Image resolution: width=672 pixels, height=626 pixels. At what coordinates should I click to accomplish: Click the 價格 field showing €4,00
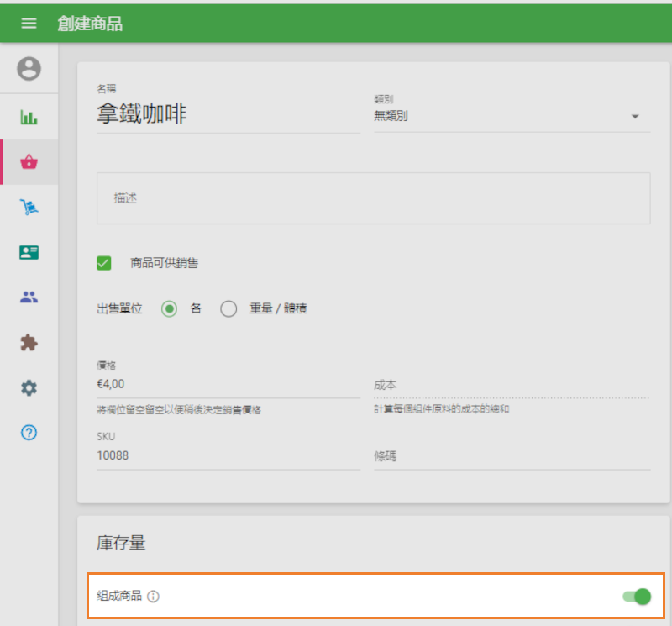point(228,383)
